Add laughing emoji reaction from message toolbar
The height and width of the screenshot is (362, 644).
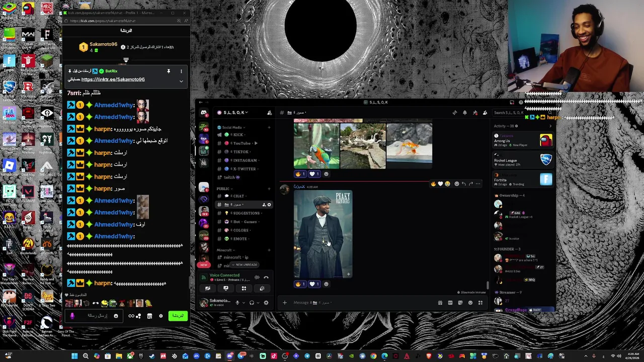[x=447, y=184]
